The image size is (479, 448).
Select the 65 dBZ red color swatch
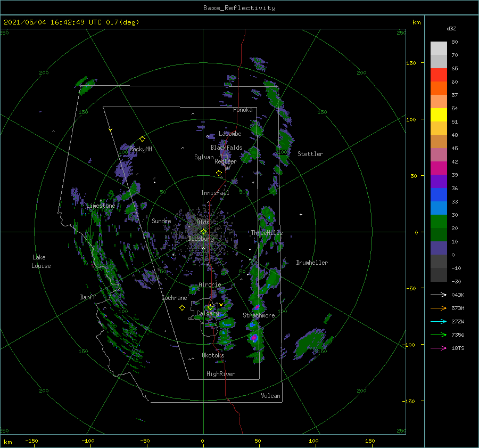pyautogui.click(x=439, y=75)
